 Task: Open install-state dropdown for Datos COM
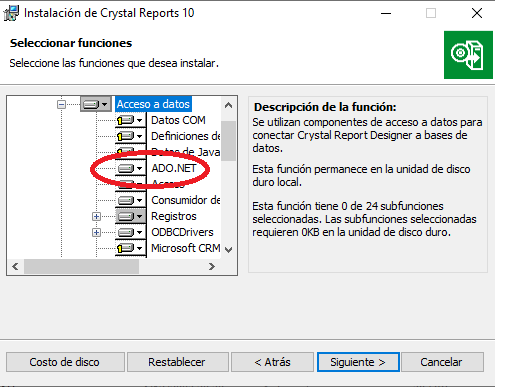click(131, 120)
